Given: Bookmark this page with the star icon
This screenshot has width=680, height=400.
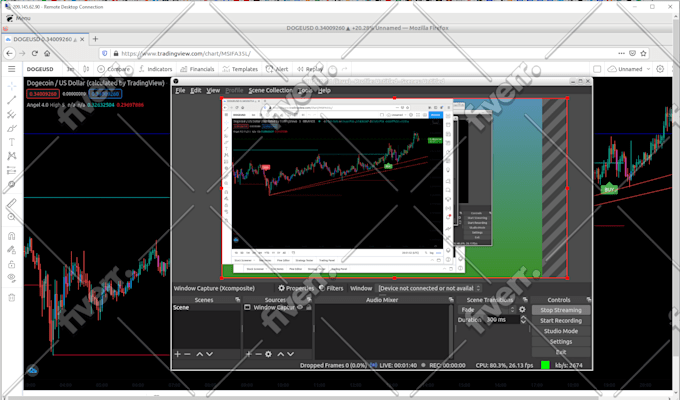Looking at the screenshot, I should tap(644, 53).
